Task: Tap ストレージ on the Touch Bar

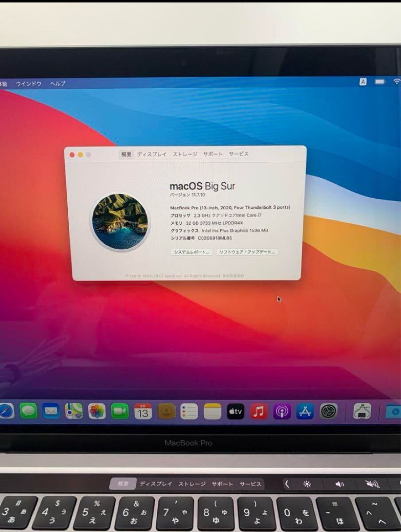Action: pos(192,484)
